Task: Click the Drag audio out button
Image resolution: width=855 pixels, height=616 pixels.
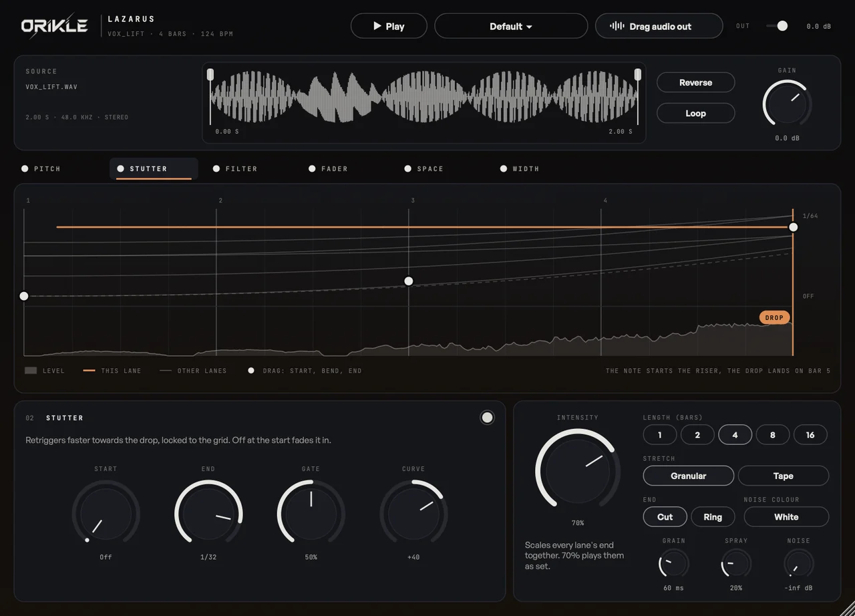Action: tap(659, 26)
